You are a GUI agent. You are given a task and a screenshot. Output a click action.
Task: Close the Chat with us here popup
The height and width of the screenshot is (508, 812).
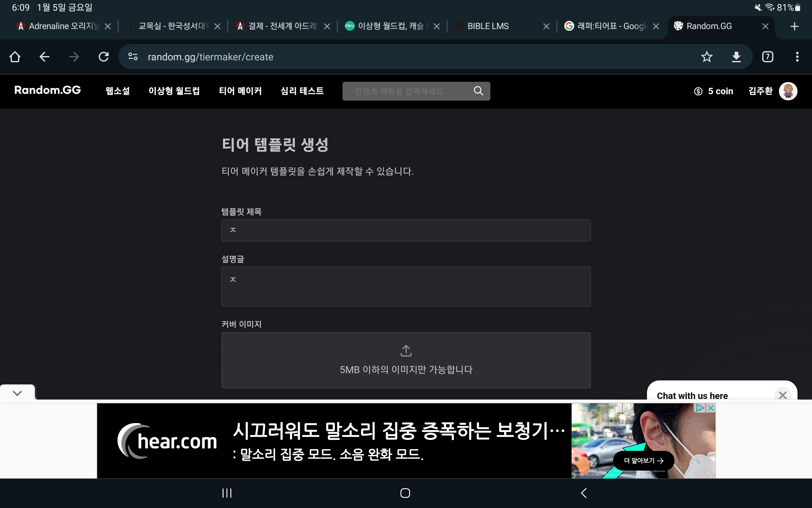(782, 395)
